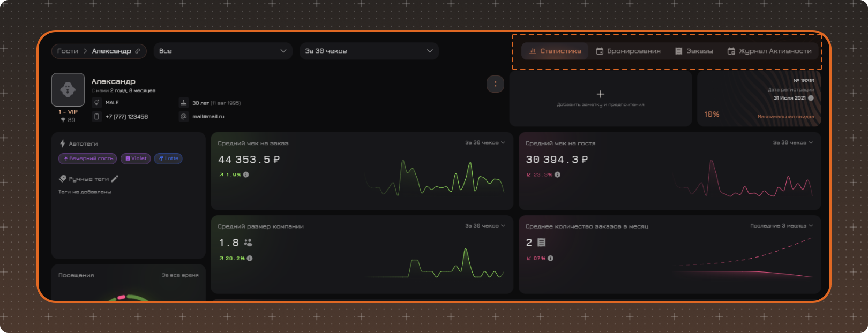Click the birthday cake icon beside 30 лет
The height and width of the screenshot is (333, 868).
184,102
